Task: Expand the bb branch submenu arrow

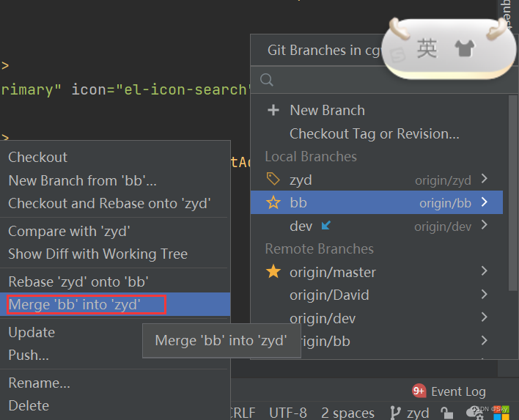Action: 485,202
